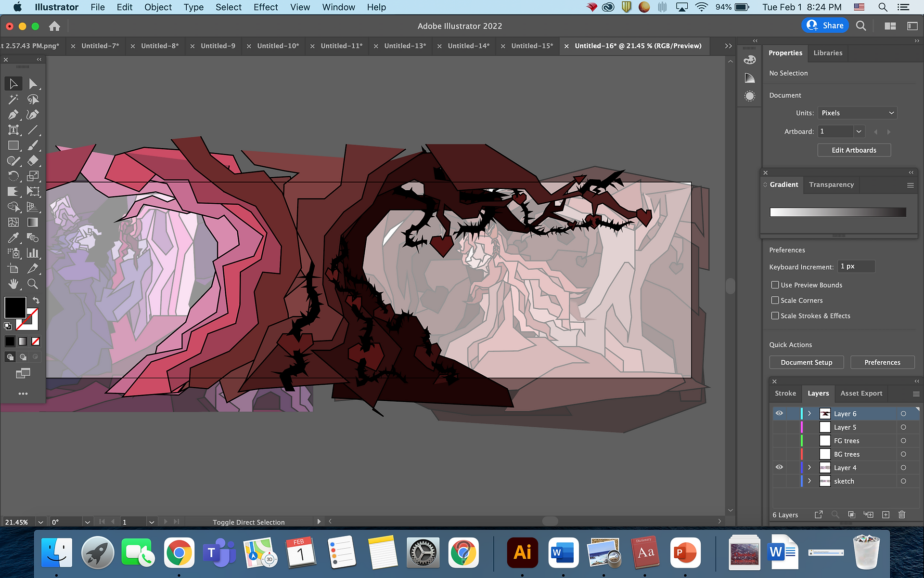Open the Asset Export tab
The height and width of the screenshot is (578, 924).
coord(861,394)
